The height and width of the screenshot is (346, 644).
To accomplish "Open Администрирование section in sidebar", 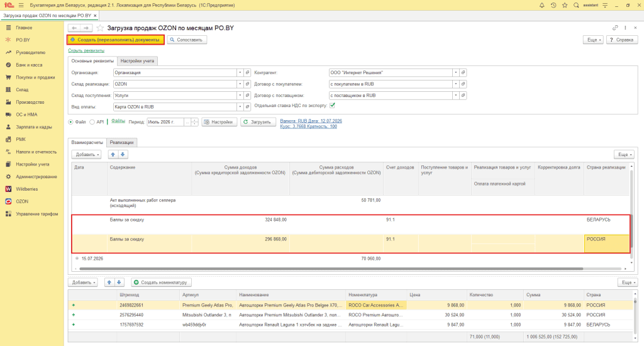I will (36, 177).
